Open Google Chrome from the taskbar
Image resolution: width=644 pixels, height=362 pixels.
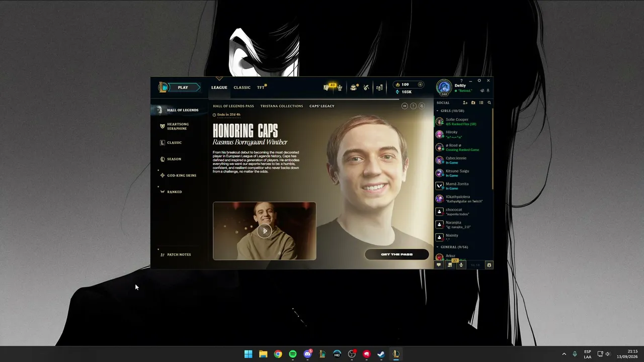click(x=278, y=354)
